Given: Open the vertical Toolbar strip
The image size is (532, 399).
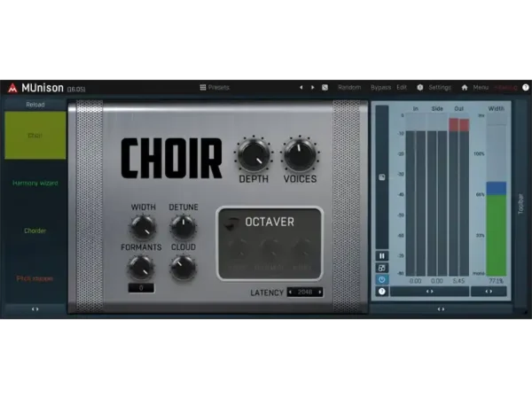Looking at the screenshot, I should point(520,204).
